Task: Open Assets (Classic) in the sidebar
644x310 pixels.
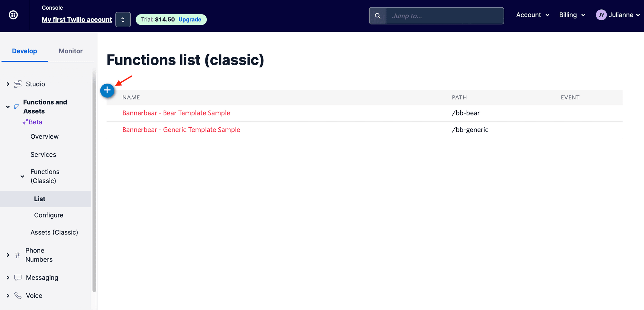Action: [x=54, y=232]
